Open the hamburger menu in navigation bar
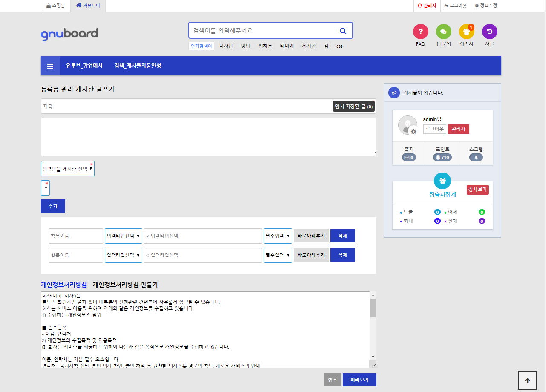This screenshot has width=546, height=392. coord(50,66)
